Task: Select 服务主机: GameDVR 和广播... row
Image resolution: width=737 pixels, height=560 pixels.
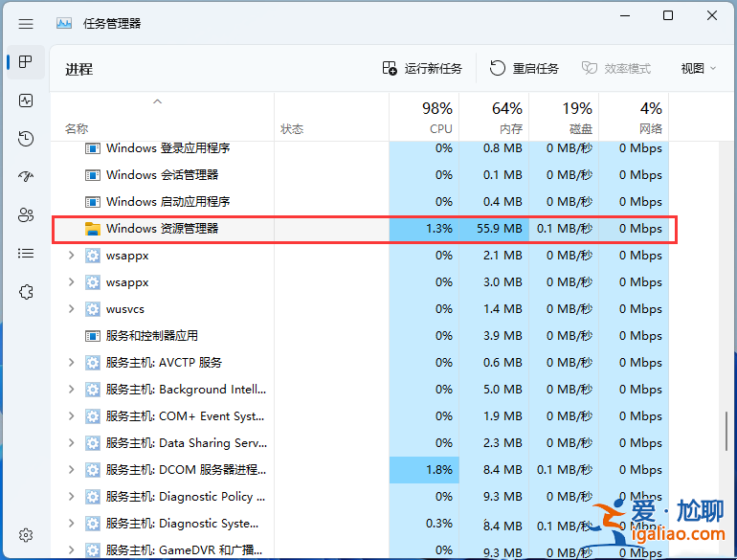Action: (360, 549)
